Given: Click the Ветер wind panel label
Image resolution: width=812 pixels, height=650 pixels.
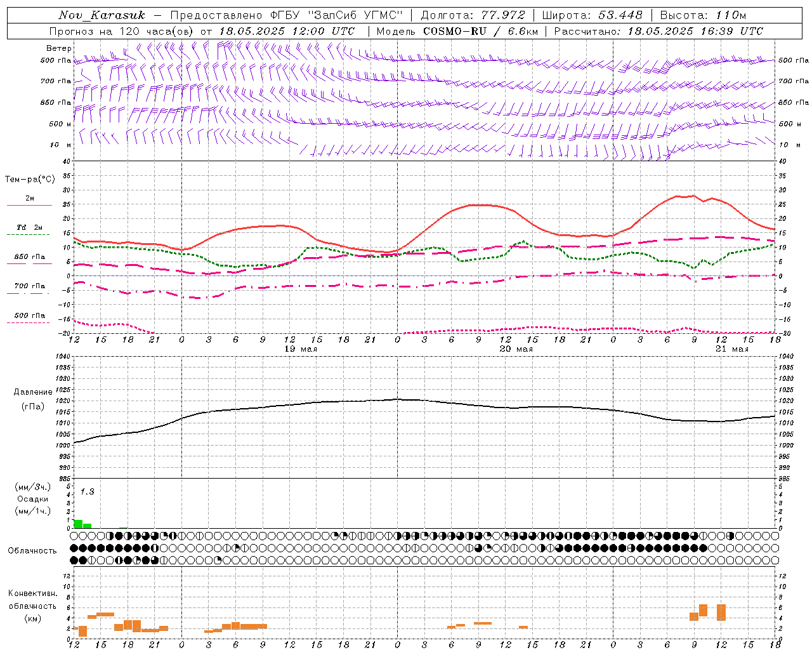Looking at the screenshot, I should point(59,48).
